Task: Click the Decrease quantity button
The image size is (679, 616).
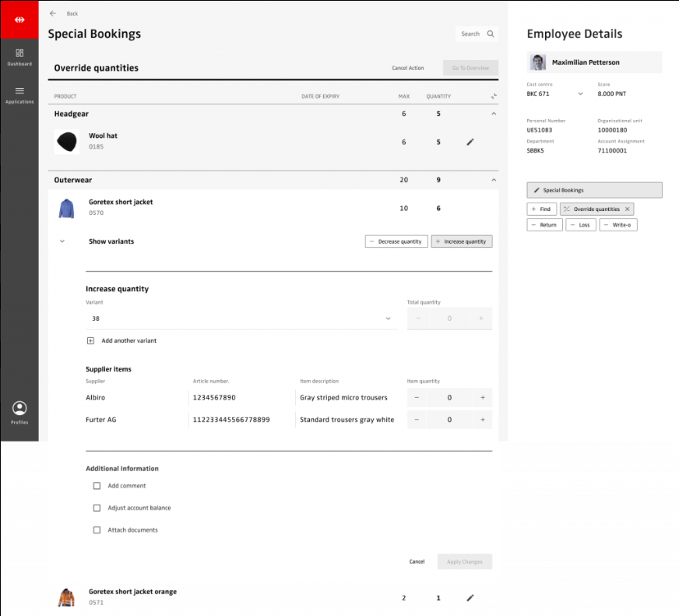Action: click(x=396, y=241)
